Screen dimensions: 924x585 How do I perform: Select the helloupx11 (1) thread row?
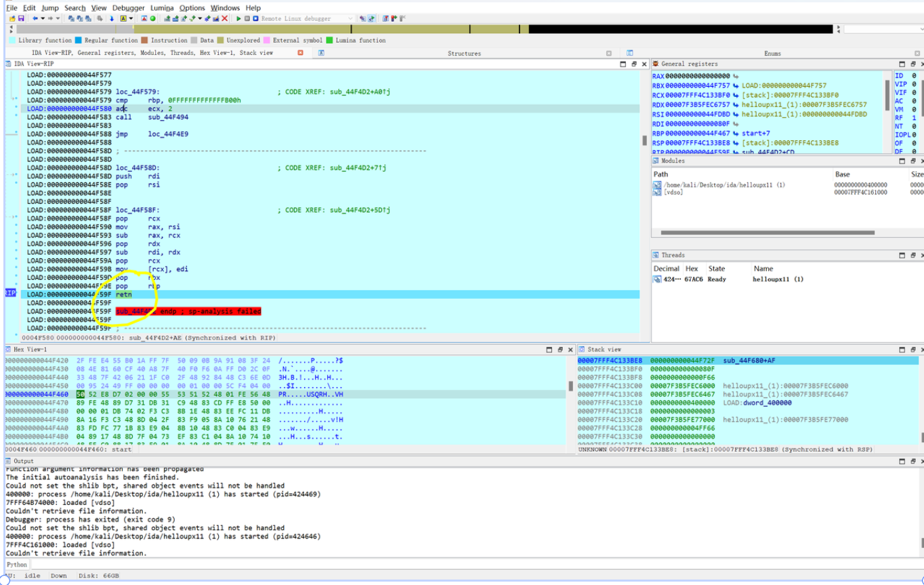pos(786,279)
